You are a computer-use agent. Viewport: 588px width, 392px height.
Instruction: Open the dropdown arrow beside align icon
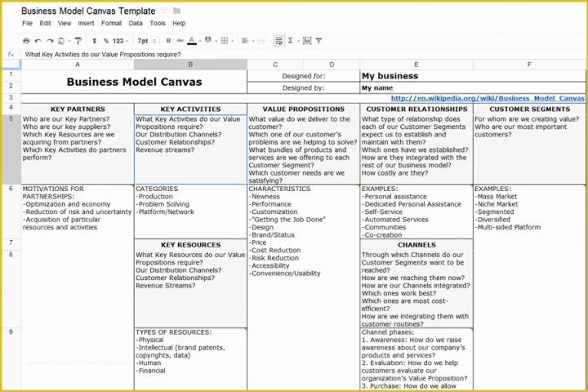click(253, 41)
